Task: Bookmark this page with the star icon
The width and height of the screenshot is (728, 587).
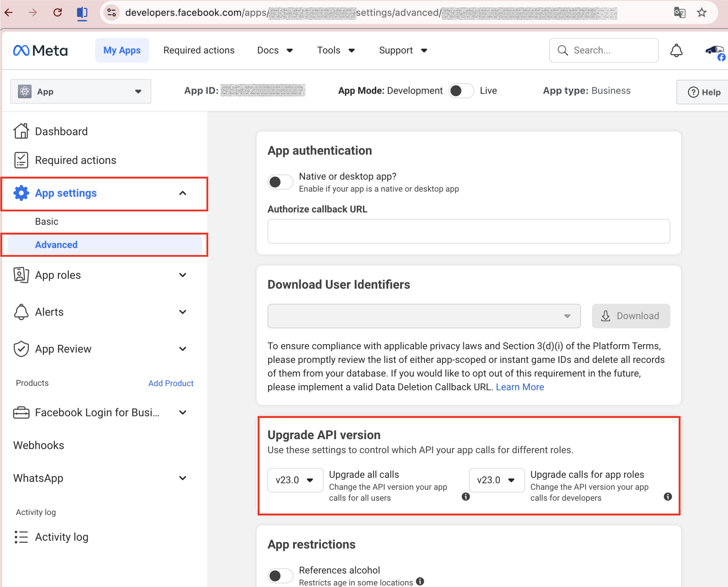Action: [x=702, y=13]
